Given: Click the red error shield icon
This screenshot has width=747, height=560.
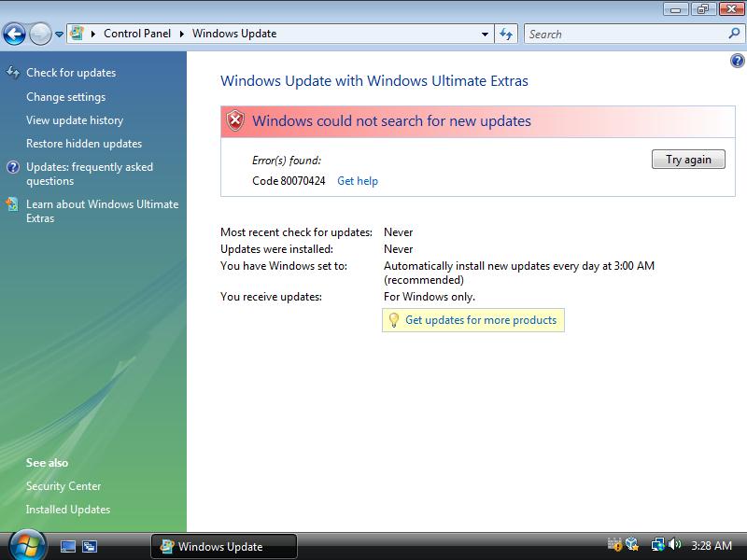Looking at the screenshot, I should tap(235, 121).
